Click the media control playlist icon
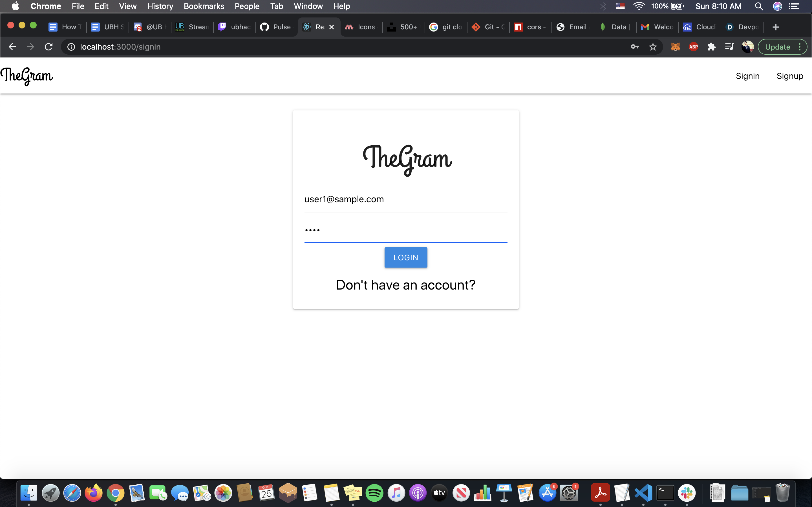The width and height of the screenshot is (812, 507). tap(729, 46)
